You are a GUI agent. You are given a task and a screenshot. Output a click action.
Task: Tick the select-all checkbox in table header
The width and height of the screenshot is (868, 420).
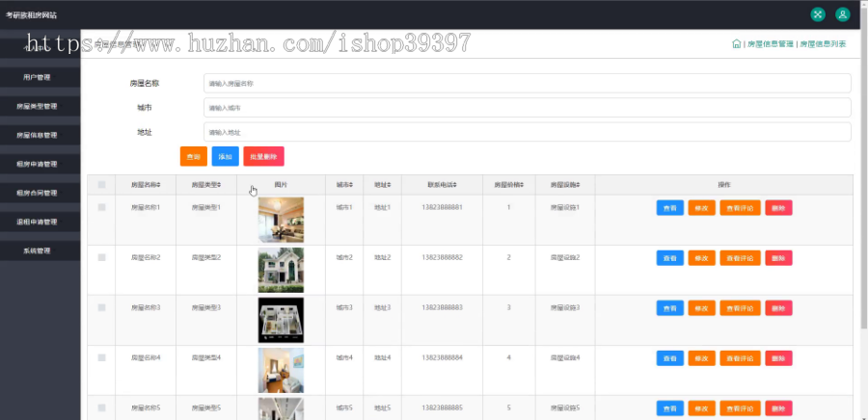point(102,185)
